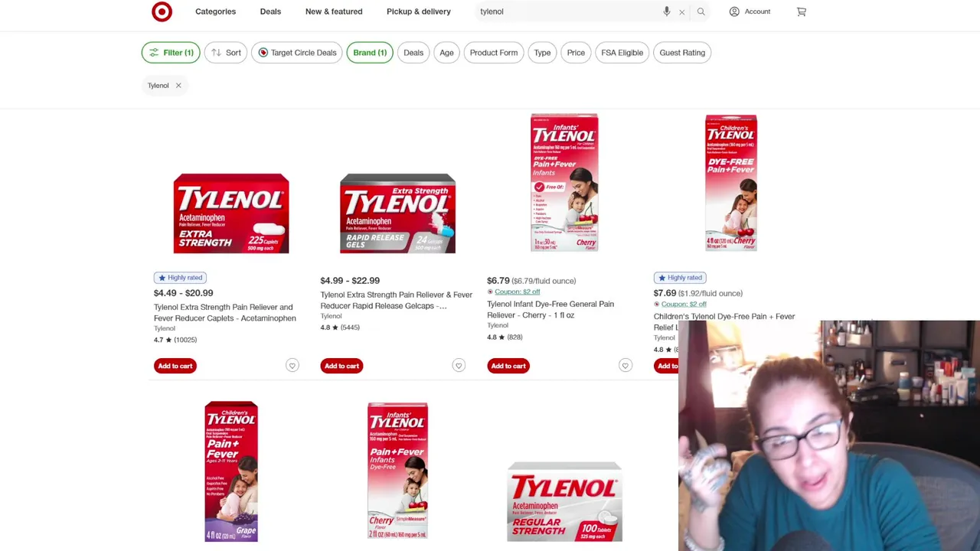Viewport: 980px width, 551px height.
Task: Add Extra Strength Caplets to cart
Action: tap(175, 366)
